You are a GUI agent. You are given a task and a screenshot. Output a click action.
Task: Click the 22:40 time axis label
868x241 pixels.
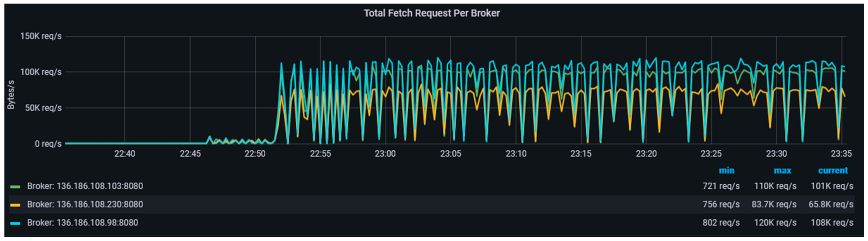tap(125, 154)
